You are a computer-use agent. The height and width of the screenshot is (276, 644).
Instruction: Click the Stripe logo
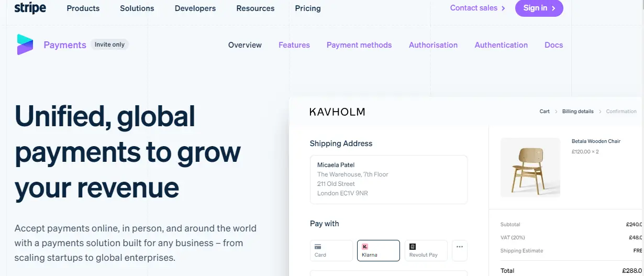click(x=30, y=8)
